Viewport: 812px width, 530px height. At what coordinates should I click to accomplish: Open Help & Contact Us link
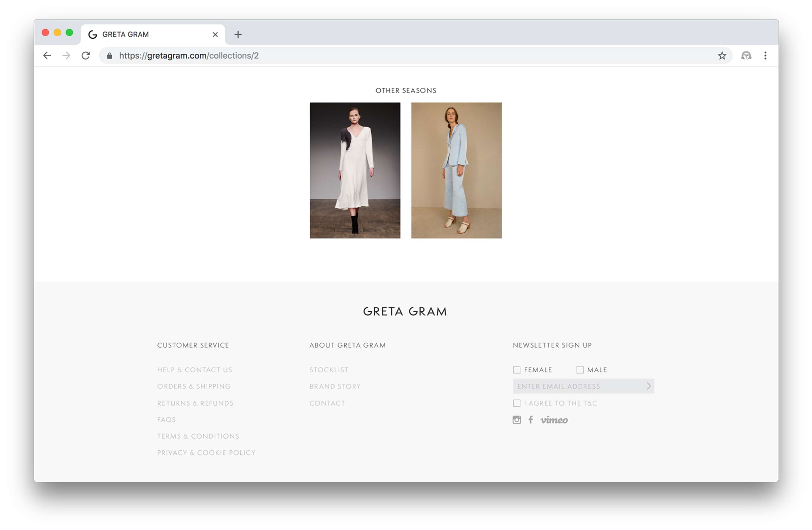click(194, 370)
